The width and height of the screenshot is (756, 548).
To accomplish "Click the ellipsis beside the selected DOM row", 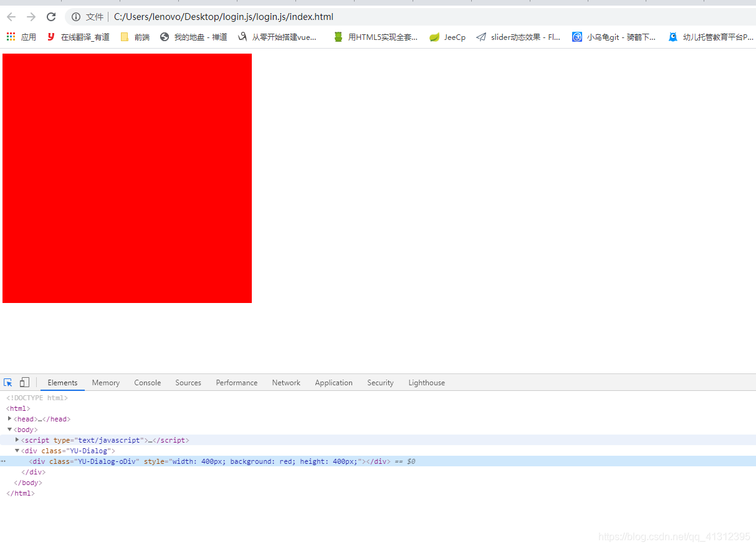I will click(x=3, y=461).
